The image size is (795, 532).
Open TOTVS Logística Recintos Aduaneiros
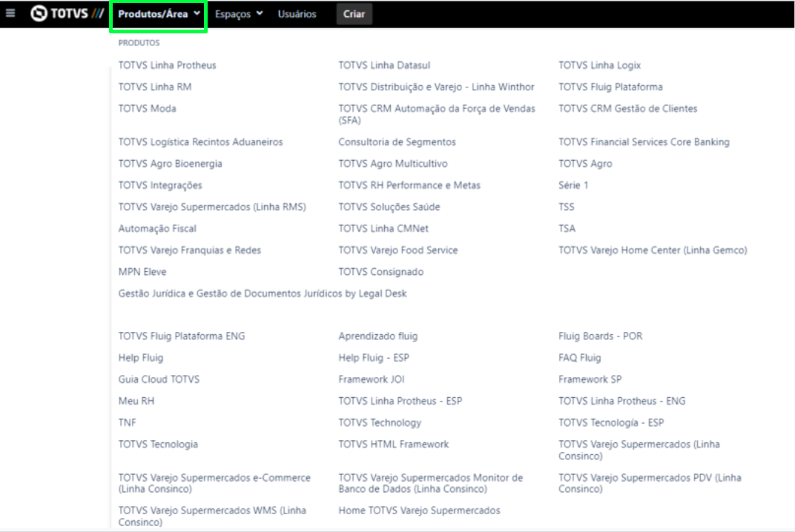click(x=201, y=142)
